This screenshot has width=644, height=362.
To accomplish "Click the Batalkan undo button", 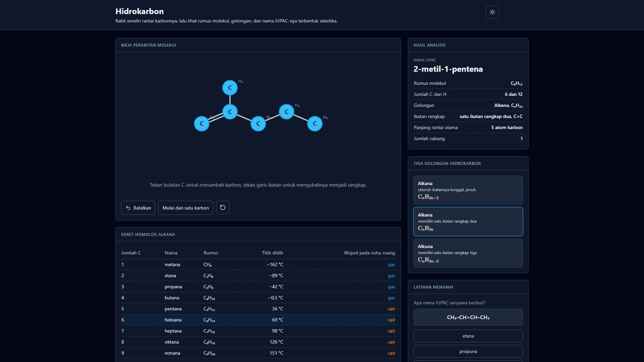I will pos(138,208).
